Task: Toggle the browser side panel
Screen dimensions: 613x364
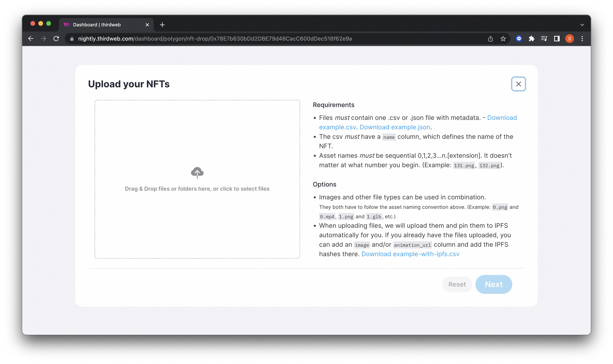Action: click(x=557, y=39)
